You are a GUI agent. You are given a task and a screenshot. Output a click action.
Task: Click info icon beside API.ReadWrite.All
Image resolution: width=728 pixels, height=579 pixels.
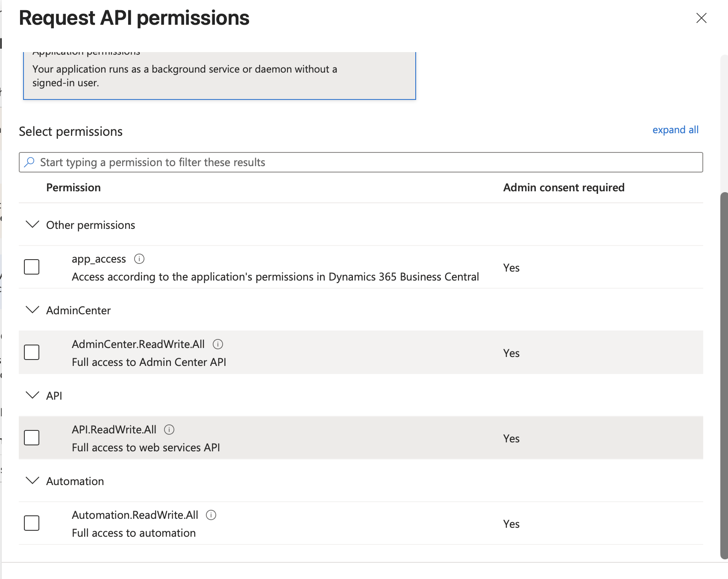click(x=169, y=430)
